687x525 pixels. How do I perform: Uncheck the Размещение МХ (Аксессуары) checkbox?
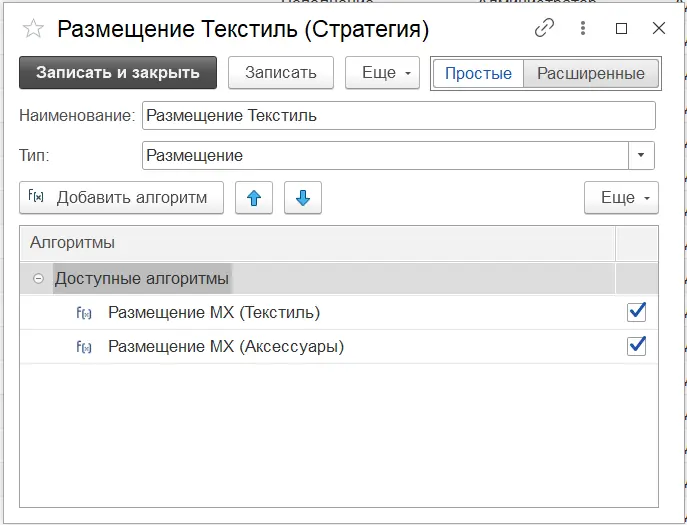(x=637, y=346)
